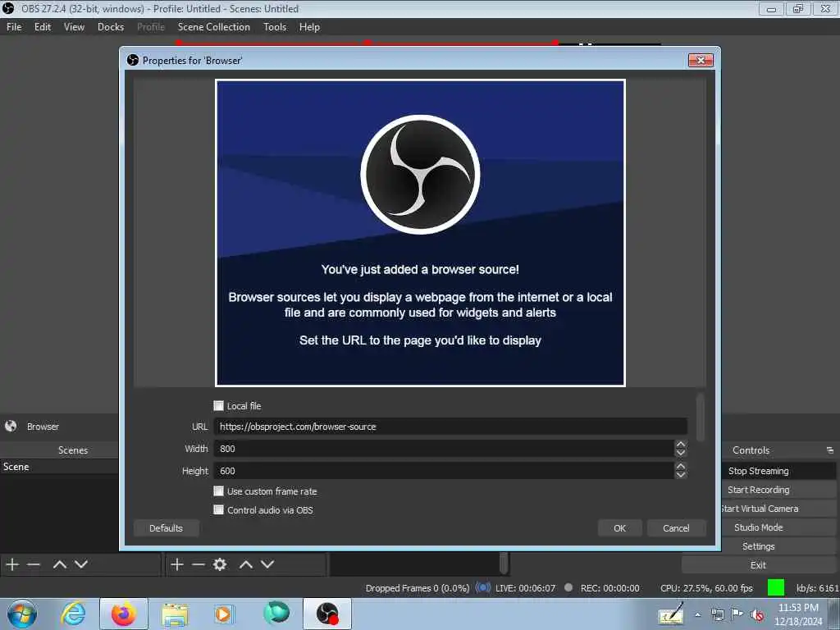Remove the selected scene with the minus icon
Screen dimensions: 840x630
click(x=34, y=564)
